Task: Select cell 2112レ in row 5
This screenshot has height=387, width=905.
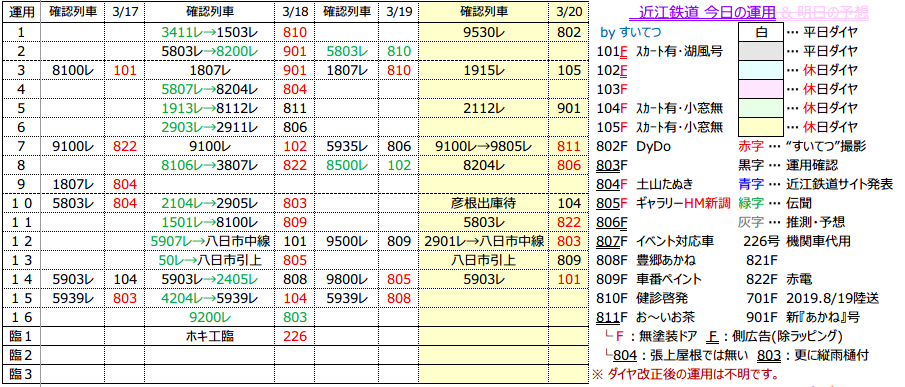Action: coord(484,108)
